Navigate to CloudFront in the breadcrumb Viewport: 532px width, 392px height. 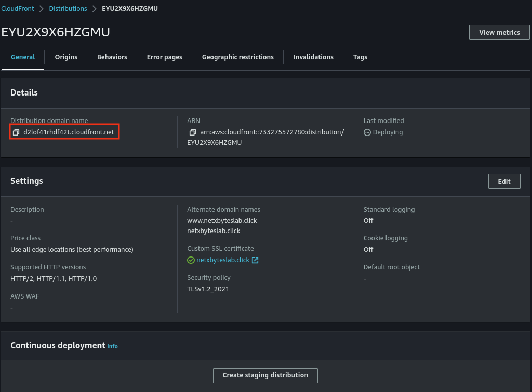pyautogui.click(x=18, y=9)
